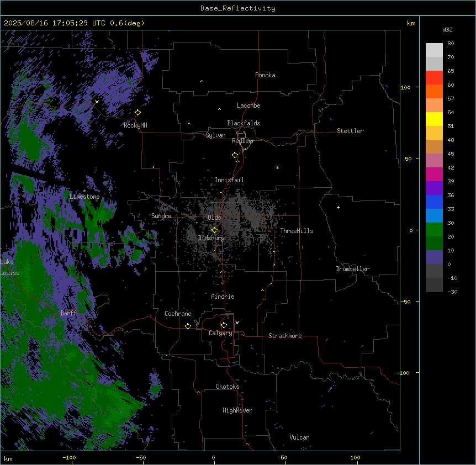Click the RedDeer label
This screenshot has height=465, width=476.
pos(243,141)
